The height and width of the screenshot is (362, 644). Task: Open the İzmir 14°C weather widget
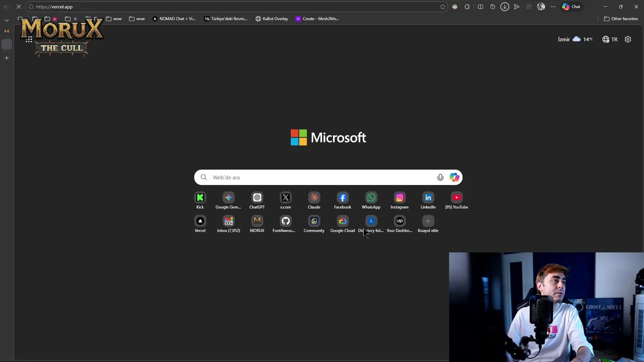[576, 39]
